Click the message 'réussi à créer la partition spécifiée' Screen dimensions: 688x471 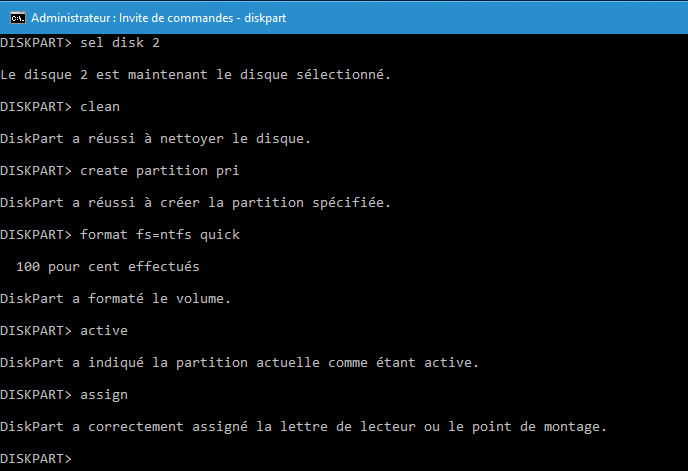click(239, 203)
